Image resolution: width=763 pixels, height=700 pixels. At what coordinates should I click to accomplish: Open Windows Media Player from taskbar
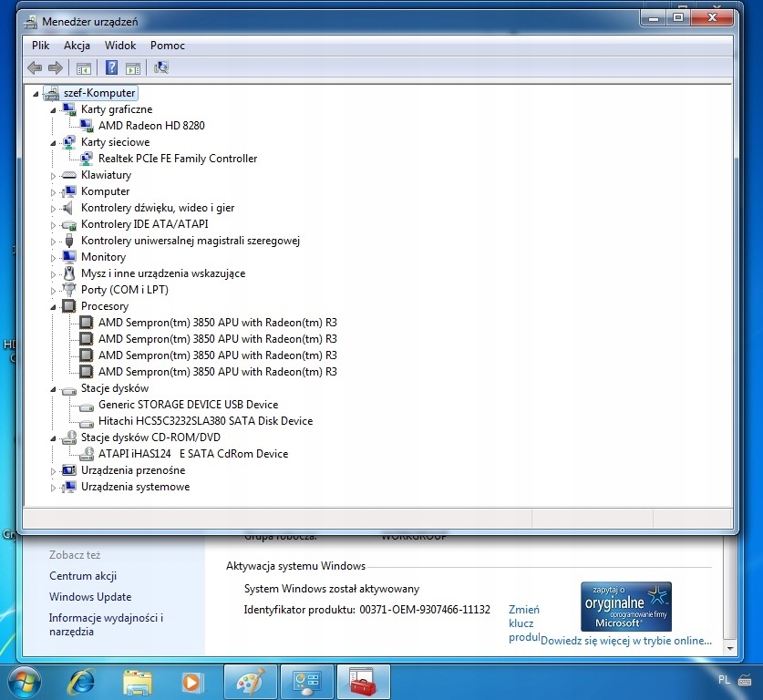tap(192, 683)
